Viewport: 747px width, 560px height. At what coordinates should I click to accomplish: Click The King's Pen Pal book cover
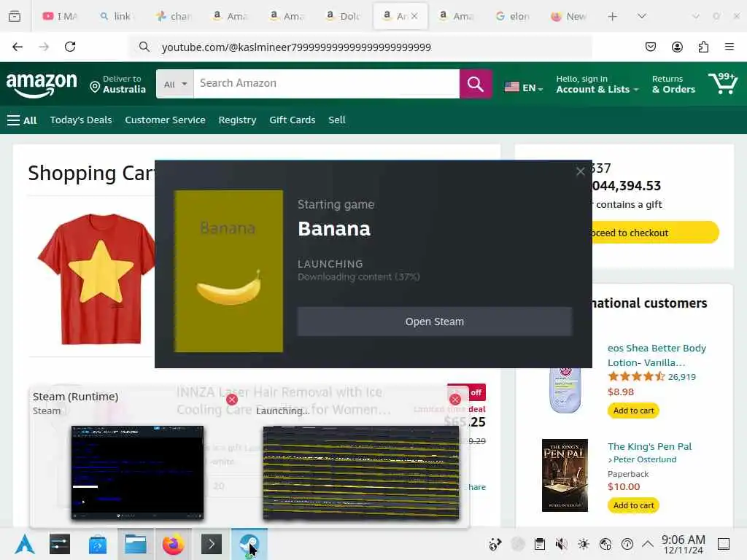(x=565, y=475)
